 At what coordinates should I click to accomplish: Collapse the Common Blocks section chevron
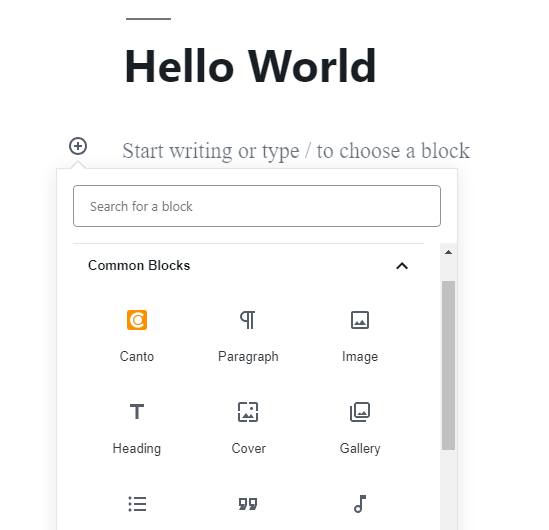(x=402, y=266)
